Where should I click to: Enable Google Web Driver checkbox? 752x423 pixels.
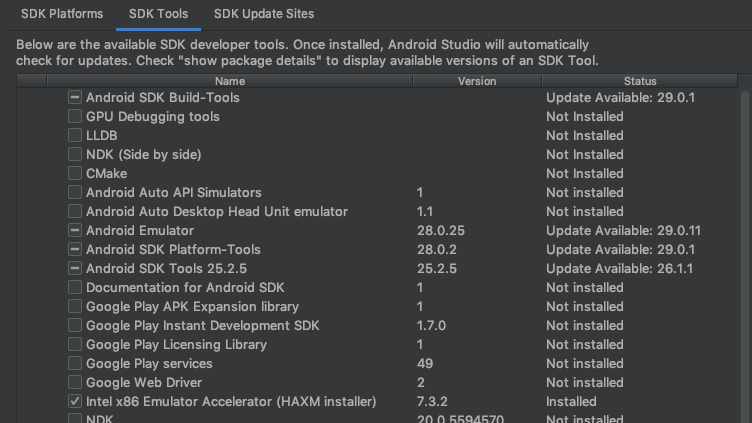pos(75,382)
